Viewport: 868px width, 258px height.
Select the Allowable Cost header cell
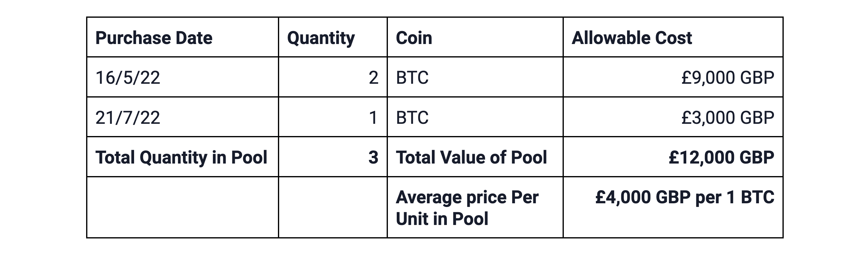pyautogui.click(x=632, y=38)
